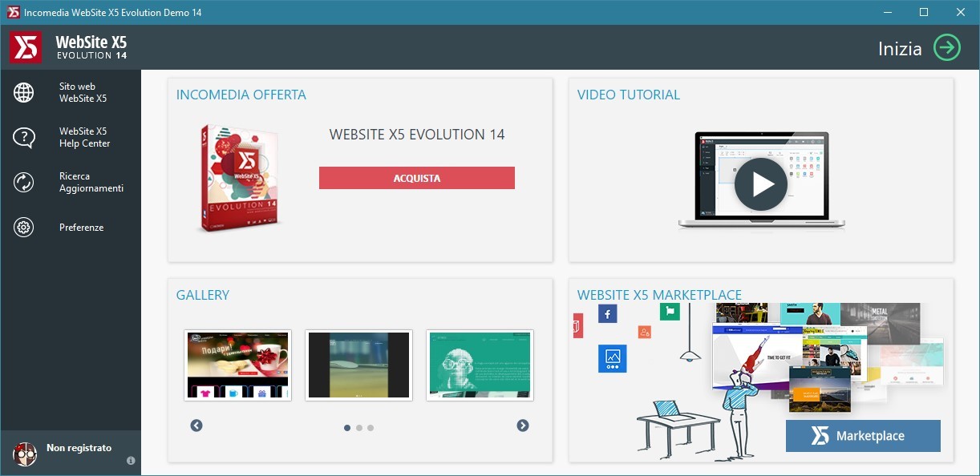The width and height of the screenshot is (980, 476).
Task: Click the Ricerca Aggiornamenti refresh icon
Action: (x=24, y=183)
